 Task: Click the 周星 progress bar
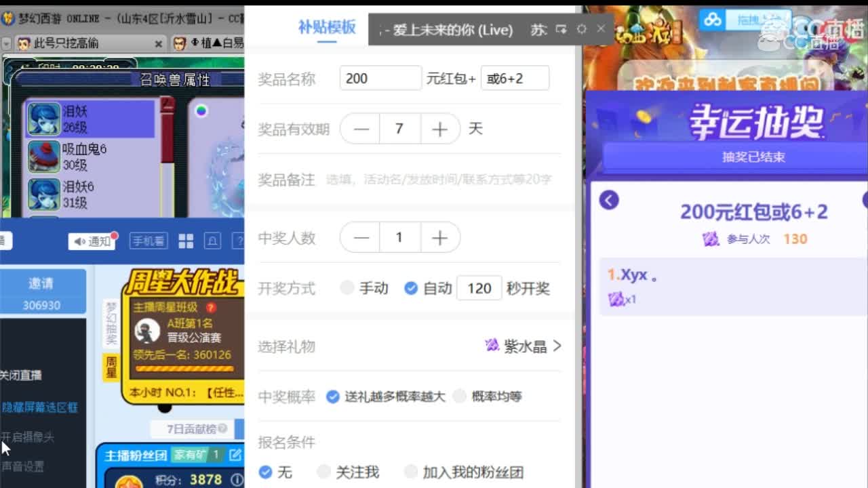(184, 369)
